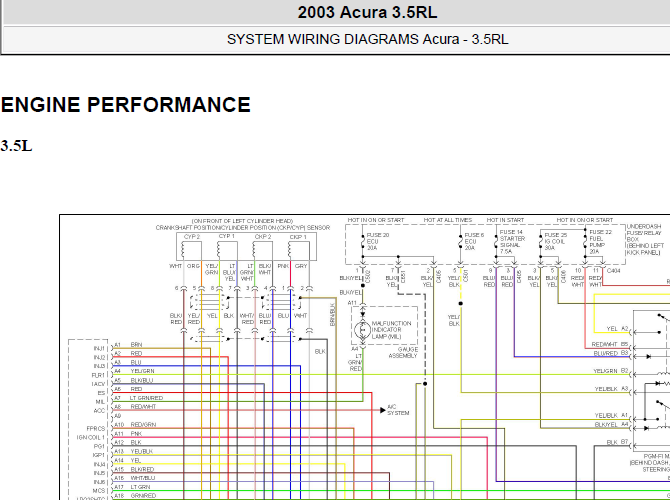
Task: Click the 'HOT IN START' label
Action: point(505,220)
